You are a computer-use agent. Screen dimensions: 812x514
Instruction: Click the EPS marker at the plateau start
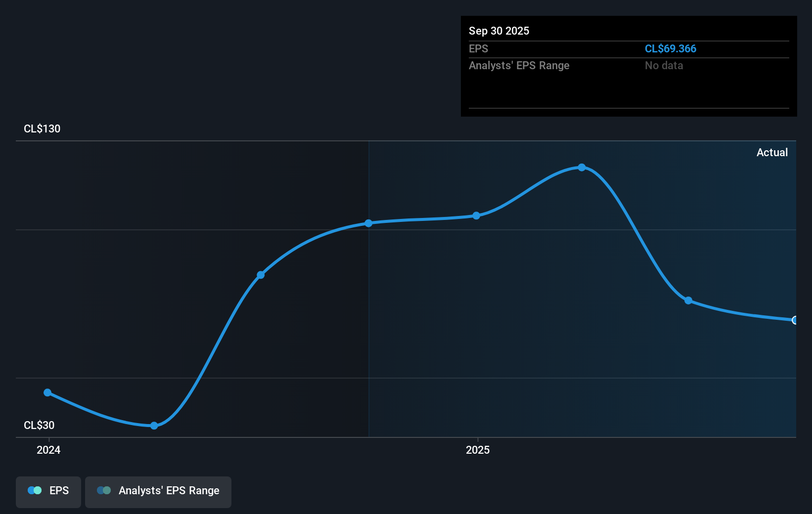[x=369, y=223]
